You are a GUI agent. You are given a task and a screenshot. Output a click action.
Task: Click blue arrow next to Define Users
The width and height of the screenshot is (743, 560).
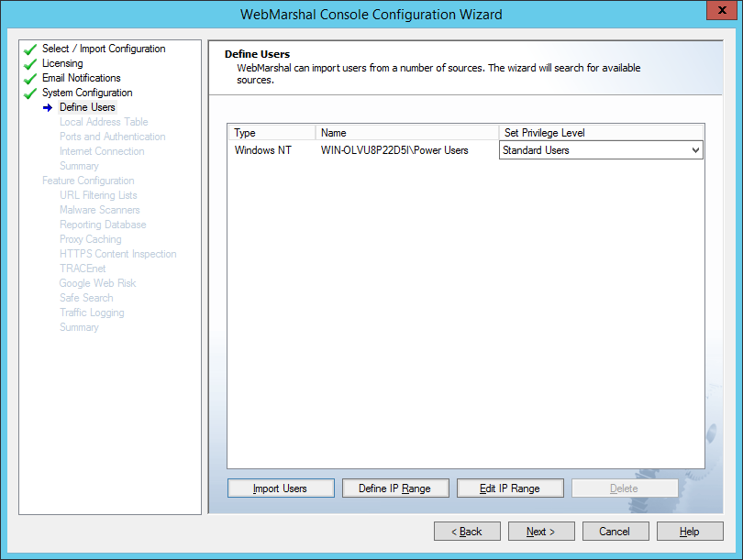[48, 108]
